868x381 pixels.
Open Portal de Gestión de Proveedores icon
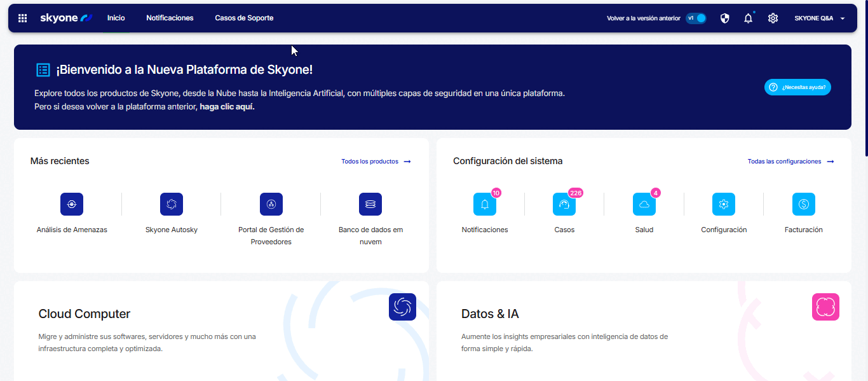tap(271, 204)
